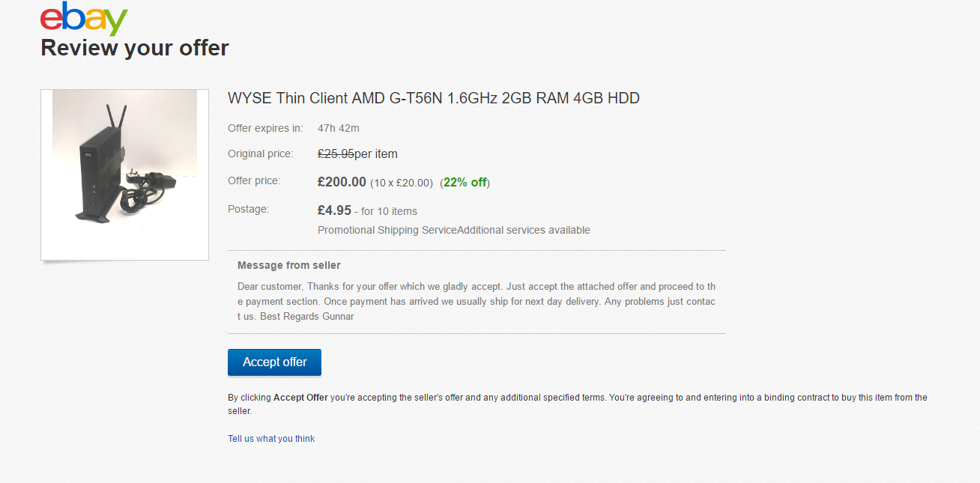Click the Original price label
The width and height of the screenshot is (980, 483).
pyautogui.click(x=260, y=154)
